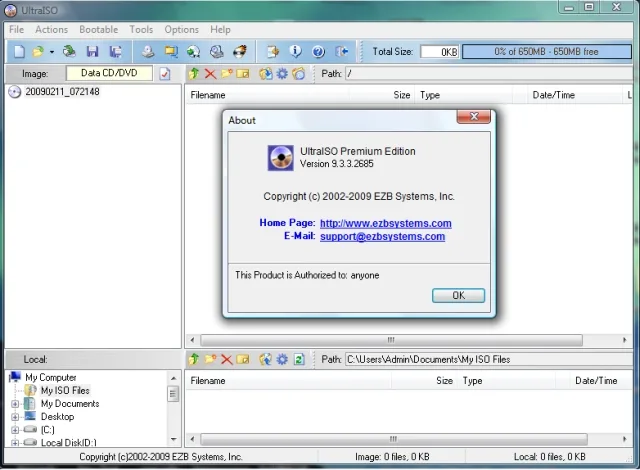The image size is (640, 470).
Task: Expand the Desktop tree node
Action: pyautogui.click(x=15, y=417)
